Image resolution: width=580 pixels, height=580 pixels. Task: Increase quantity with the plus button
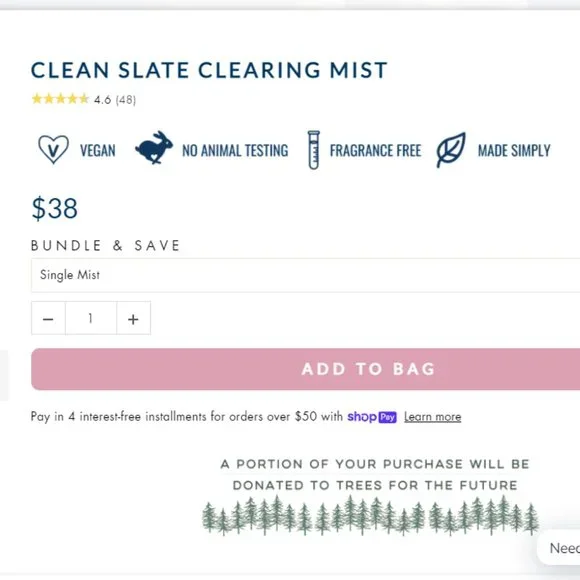pyautogui.click(x=134, y=318)
